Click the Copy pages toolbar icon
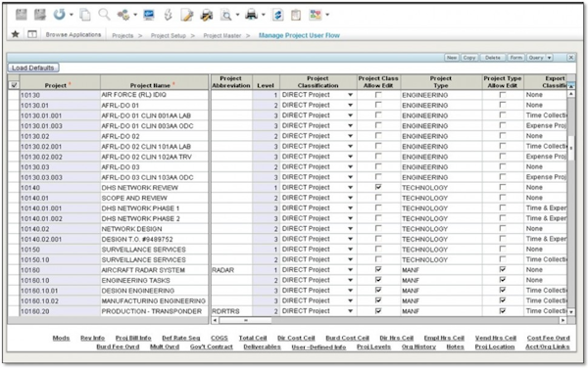 (x=85, y=15)
